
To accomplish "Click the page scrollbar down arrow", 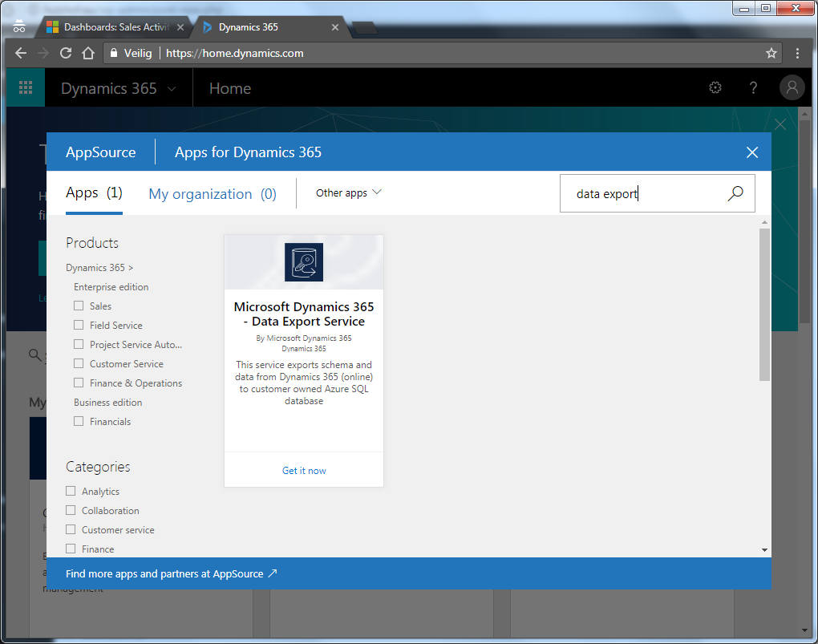I will (804, 631).
